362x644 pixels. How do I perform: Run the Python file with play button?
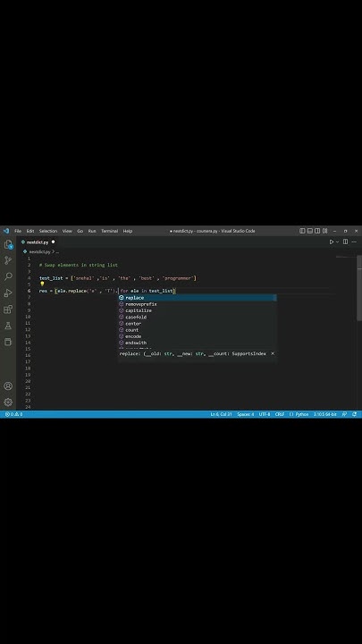pos(332,241)
